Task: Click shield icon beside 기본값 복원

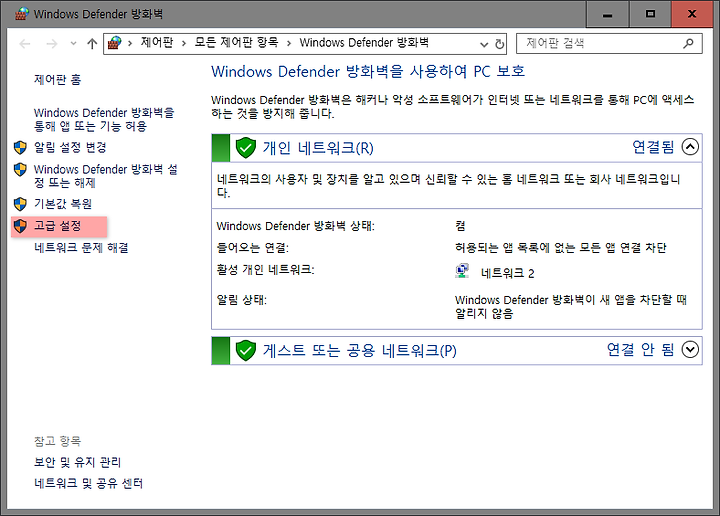Action: (20, 203)
